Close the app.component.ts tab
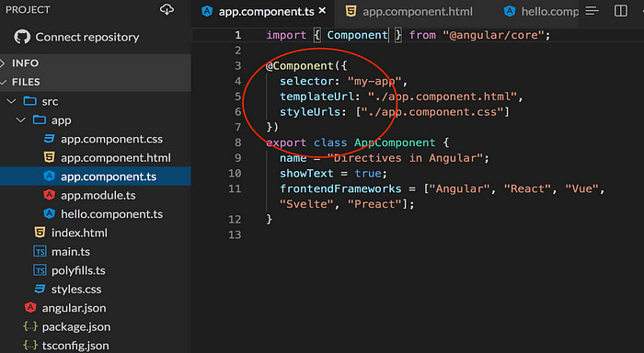Screen dimensions: 644x353 click(322, 11)
